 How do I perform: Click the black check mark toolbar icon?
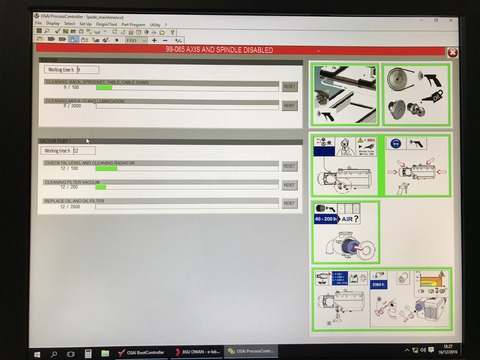click(57, 31)
